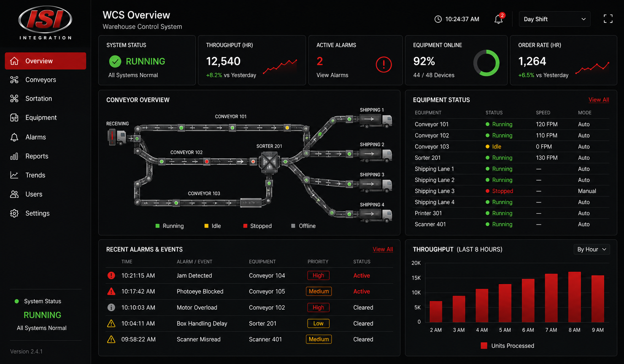624x364 pixels.
Task: Click 44 / 48 Devices text
Action: [x=434, y=75]
